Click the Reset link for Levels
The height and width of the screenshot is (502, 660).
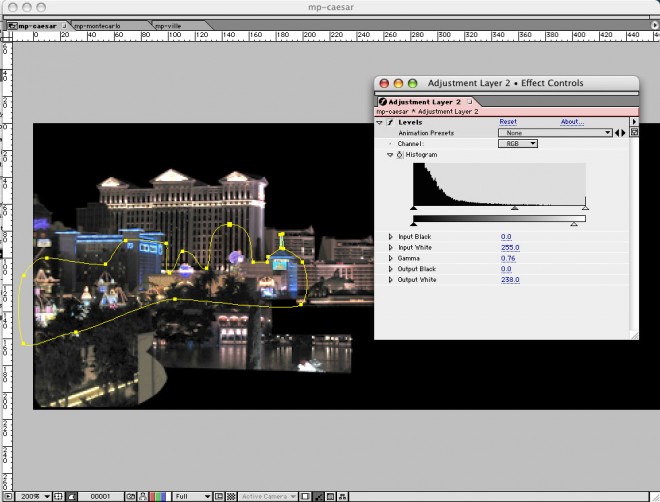(x=508, y=122)
